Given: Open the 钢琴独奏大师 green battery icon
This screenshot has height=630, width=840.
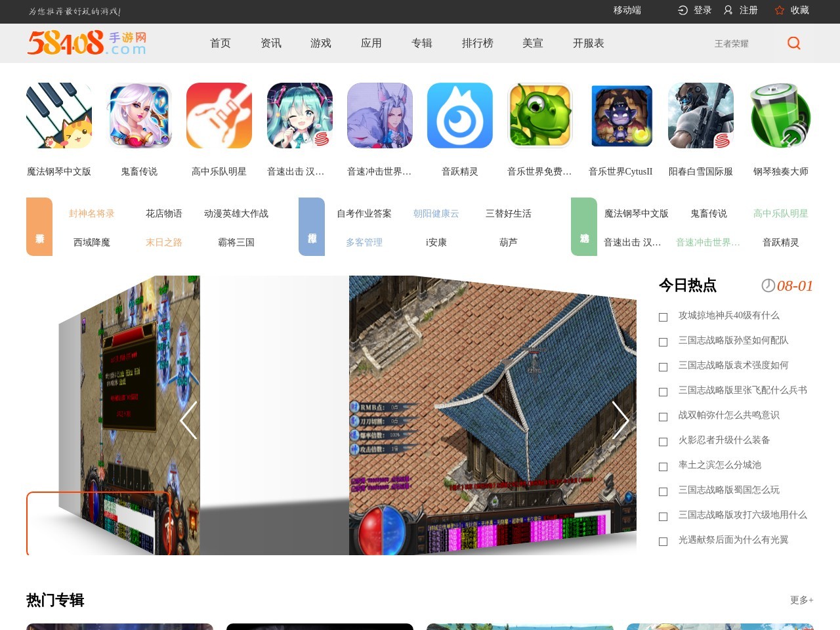Looking at the screenshot, I should [x=780, y=115].
